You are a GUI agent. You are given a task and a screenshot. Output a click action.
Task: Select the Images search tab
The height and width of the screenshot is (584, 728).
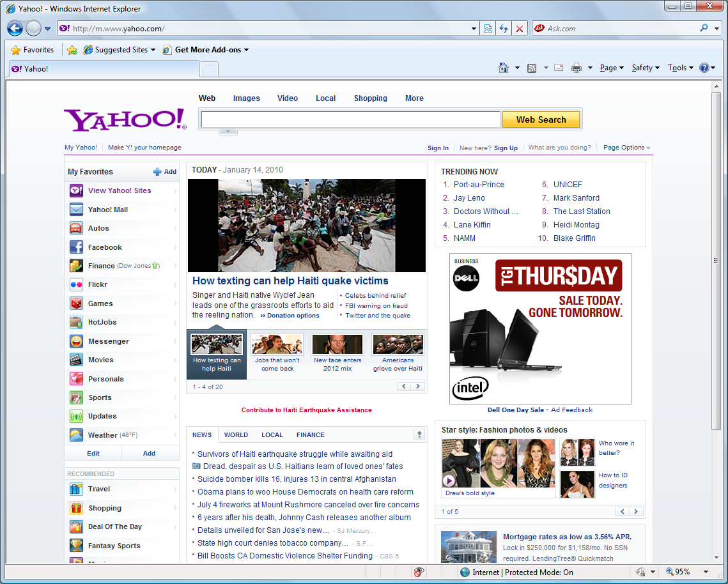click(246, 98)
